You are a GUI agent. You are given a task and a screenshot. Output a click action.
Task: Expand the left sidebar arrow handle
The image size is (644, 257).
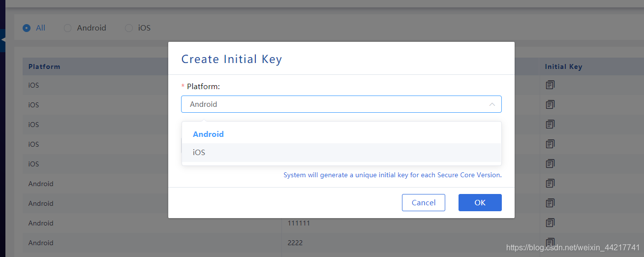[x=2, y=39]
